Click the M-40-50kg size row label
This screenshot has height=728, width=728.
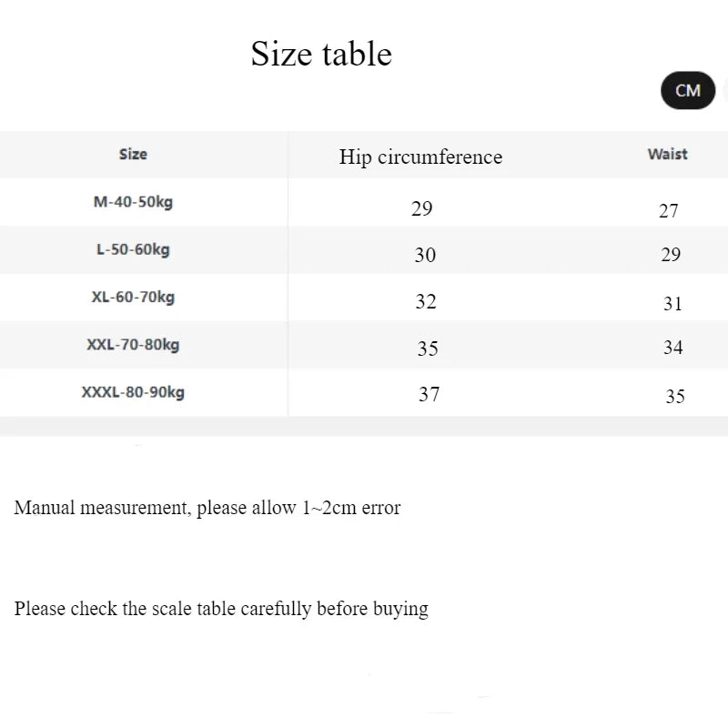(x=133, y=202)
